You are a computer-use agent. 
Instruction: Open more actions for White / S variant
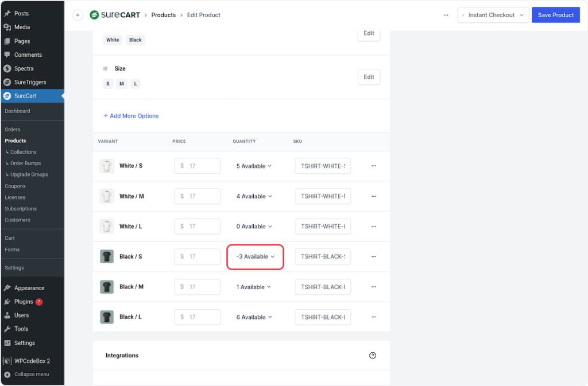[374, 166]
